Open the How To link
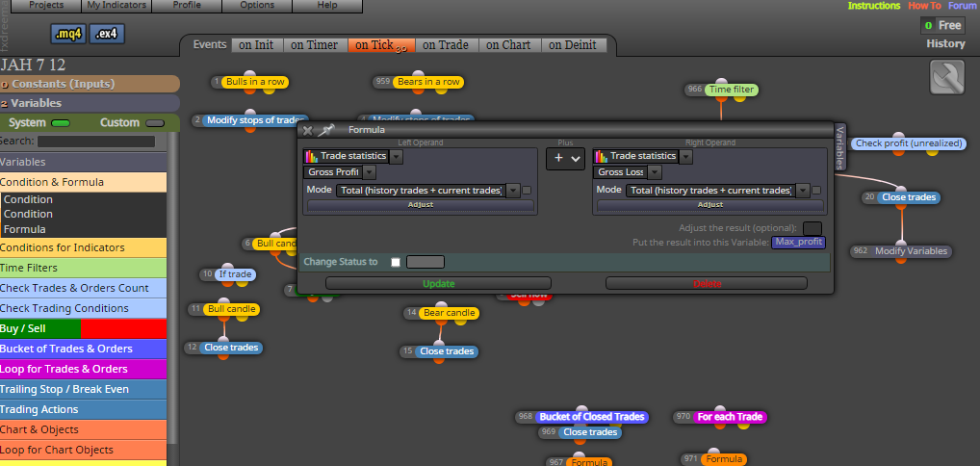This screenshot has width=980, height=466. click(924, 6)
